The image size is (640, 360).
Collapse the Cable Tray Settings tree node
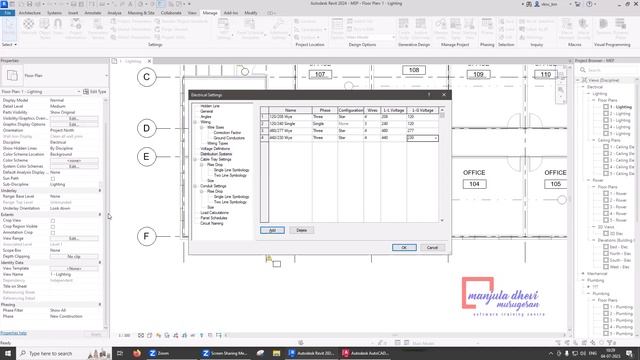tap(195, 160)
